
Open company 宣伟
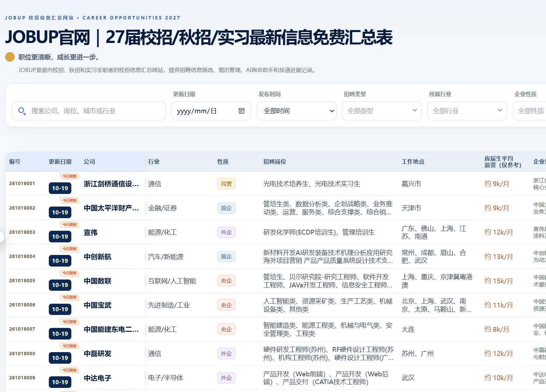tap(91, 232)
